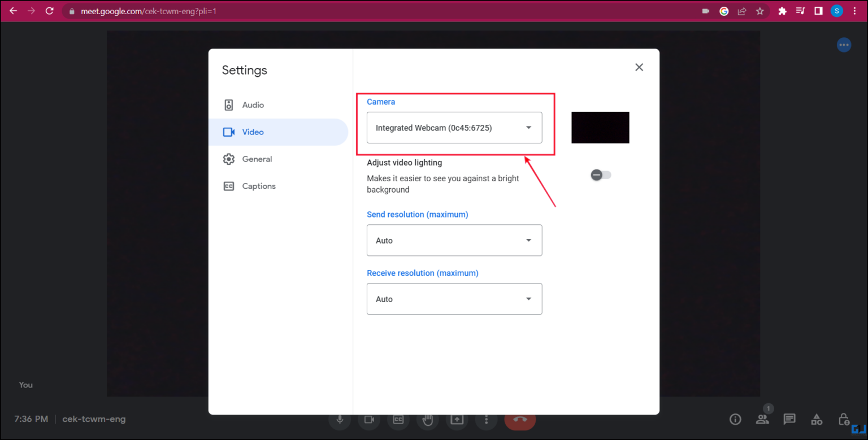Mute the microphone in the call toolbar
The image size is (868, 440).
340,419
